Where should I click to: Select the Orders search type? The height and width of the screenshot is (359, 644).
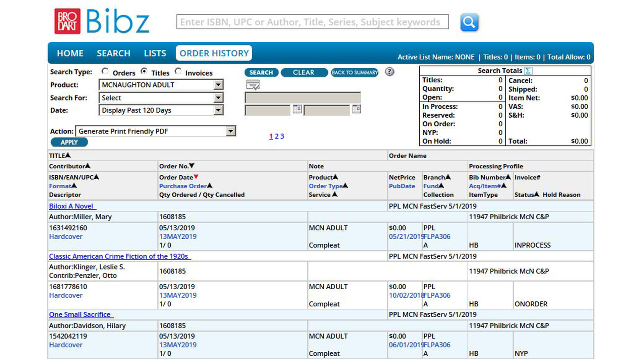point(105,71)
